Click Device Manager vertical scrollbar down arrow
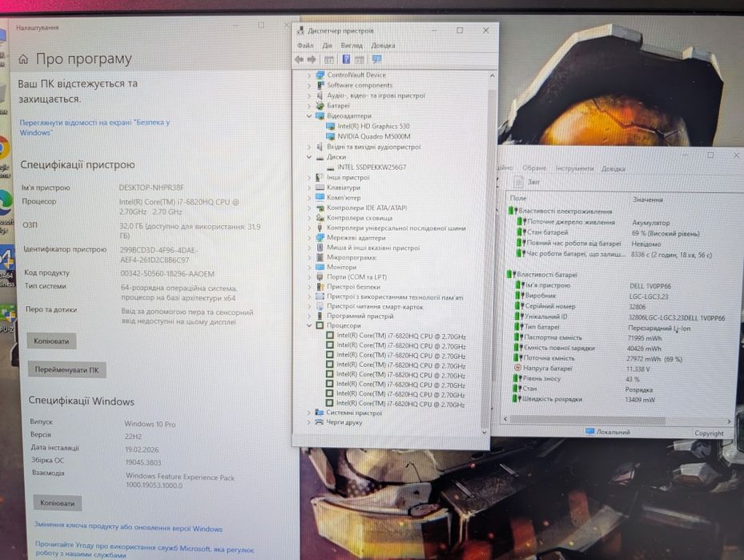This screenshot has width=744, height=560. click(x=484, y=433)
